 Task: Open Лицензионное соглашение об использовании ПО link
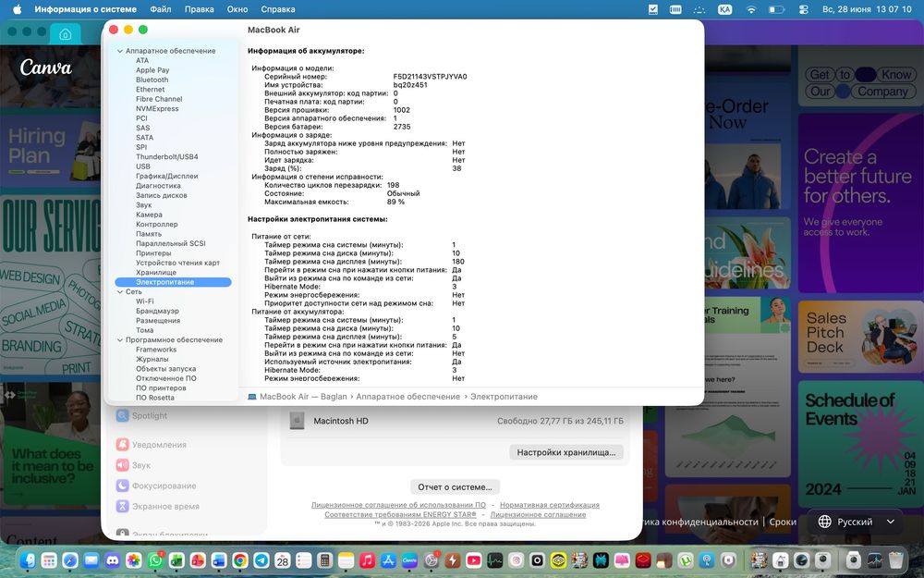398,505
